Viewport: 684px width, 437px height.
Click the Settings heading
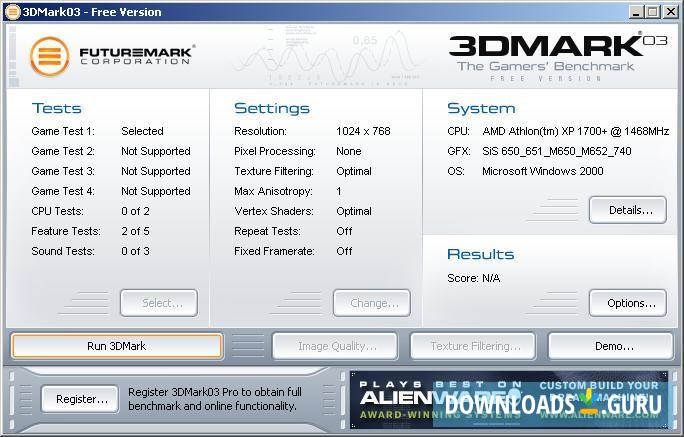coord(272,108)
